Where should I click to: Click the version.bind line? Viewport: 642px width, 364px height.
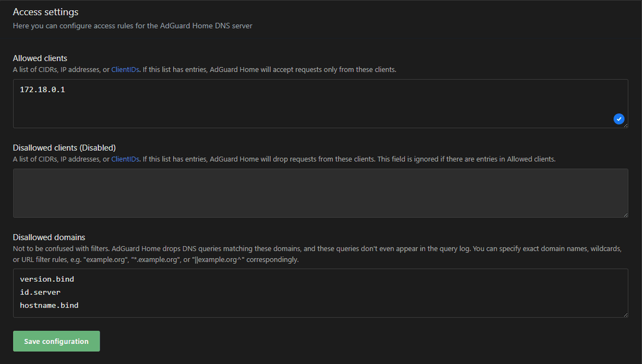[47, 279]
